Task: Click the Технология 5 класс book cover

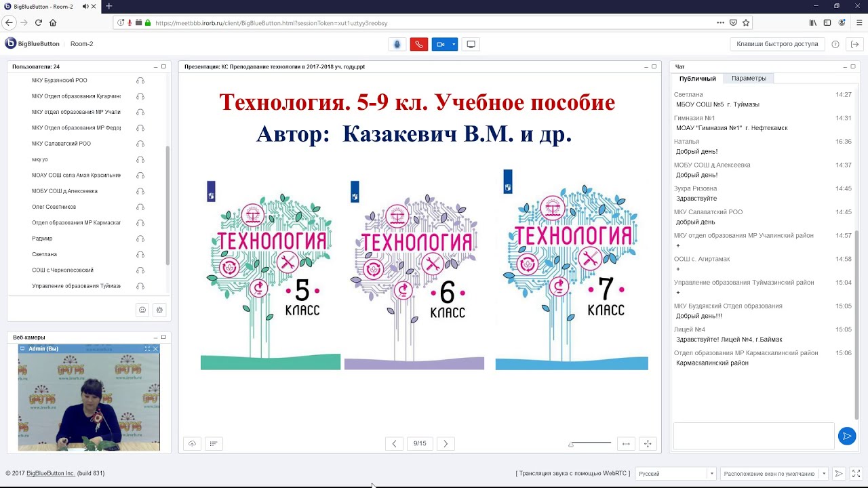Action: 271,276
